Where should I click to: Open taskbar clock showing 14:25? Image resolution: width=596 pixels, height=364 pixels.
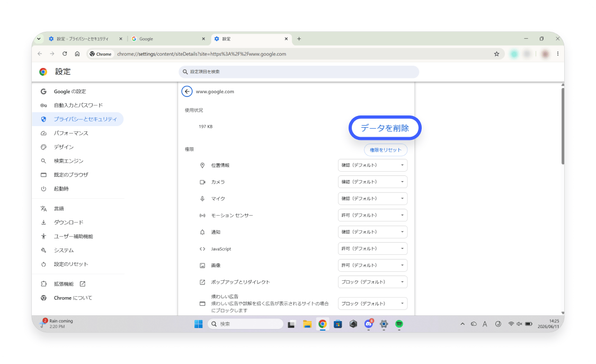coord(548,324)
